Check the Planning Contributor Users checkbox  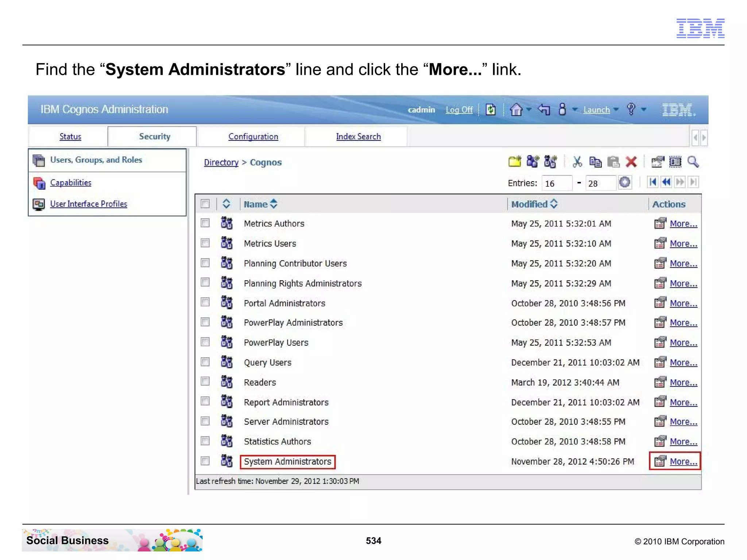tap(205, 262)
